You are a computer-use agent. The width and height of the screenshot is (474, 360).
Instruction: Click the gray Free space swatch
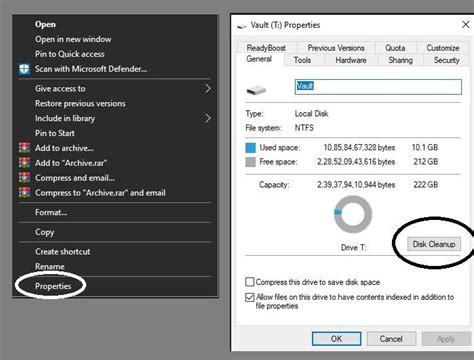250,162
